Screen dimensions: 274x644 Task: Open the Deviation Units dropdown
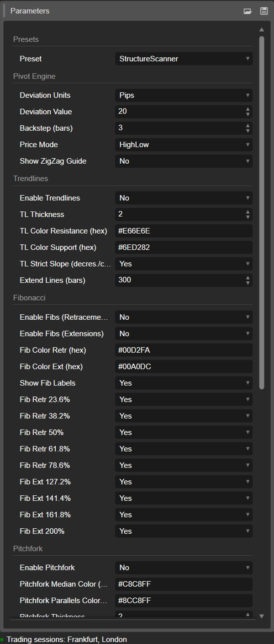point(183,95)
